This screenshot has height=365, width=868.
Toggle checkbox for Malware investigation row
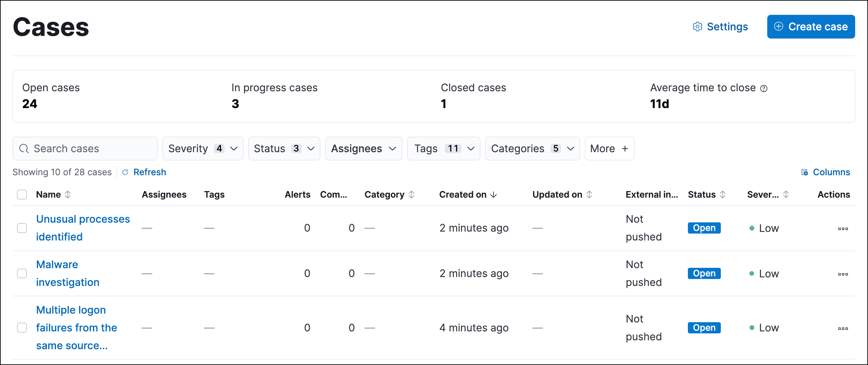[22, 274]
